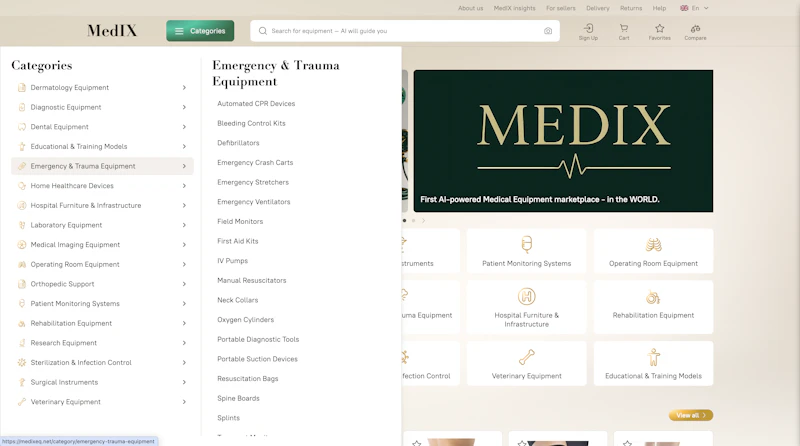Open MedIX Insights menu link

click(514, 8)
